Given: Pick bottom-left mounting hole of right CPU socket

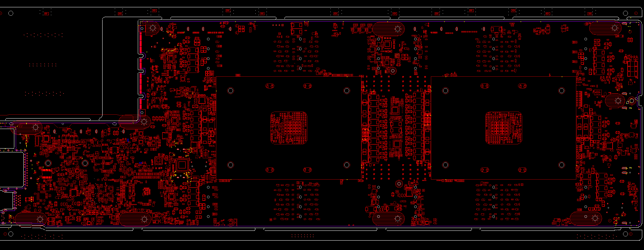Looking at the screenshot, I should tap(445, 165).
